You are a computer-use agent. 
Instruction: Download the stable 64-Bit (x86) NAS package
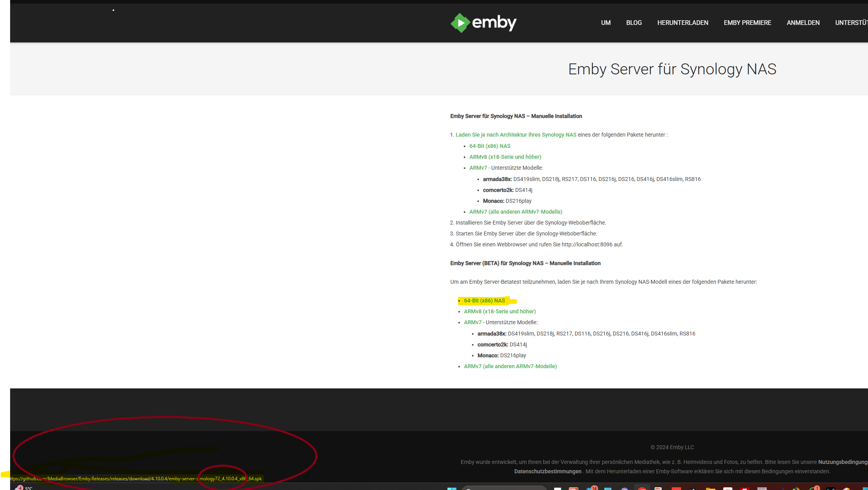pos(489,146)
